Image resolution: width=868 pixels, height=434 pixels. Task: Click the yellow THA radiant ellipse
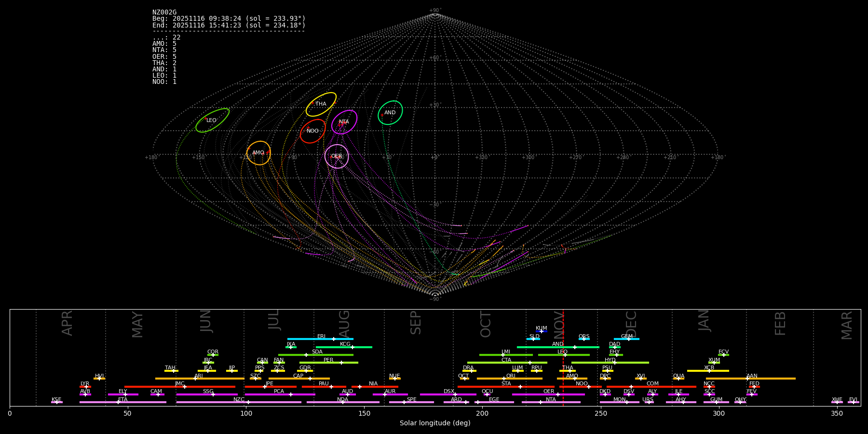click(321, 104)
